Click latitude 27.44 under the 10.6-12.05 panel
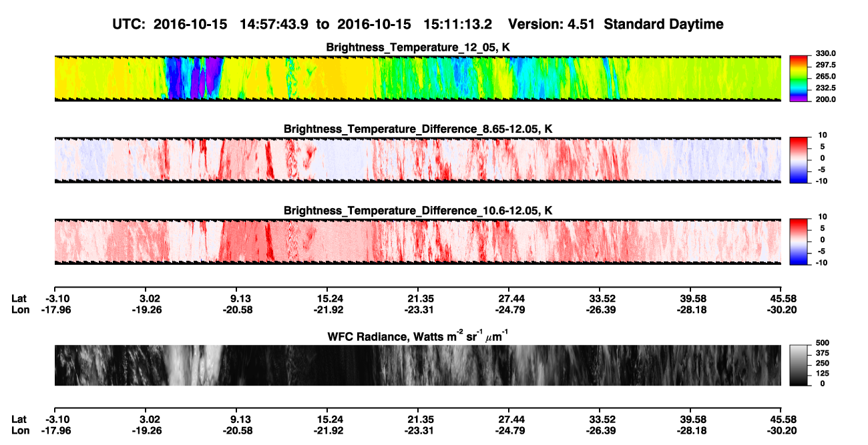 [509, 298]
